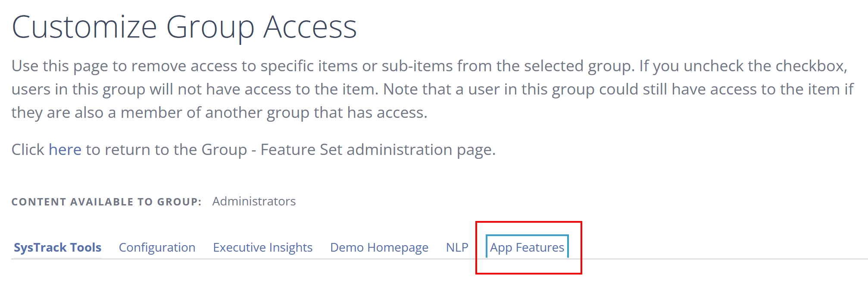The image size is (868, 284).
Task: Click the Administrators group name
Action: click(254, 201)
